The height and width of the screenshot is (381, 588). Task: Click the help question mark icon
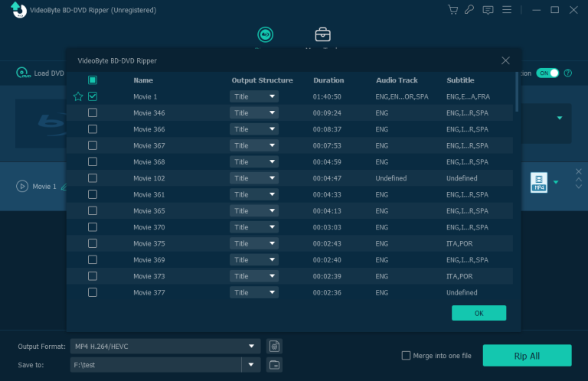(568, 73)
